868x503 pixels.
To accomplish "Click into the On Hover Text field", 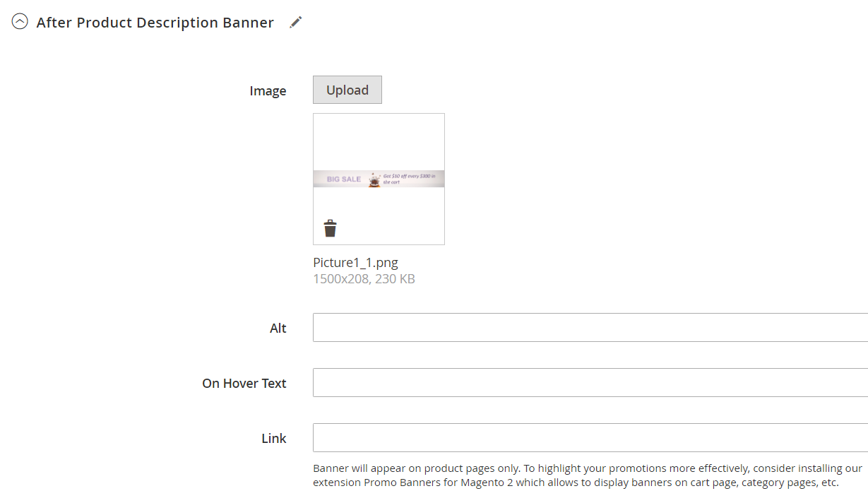I will pos(590,383).
